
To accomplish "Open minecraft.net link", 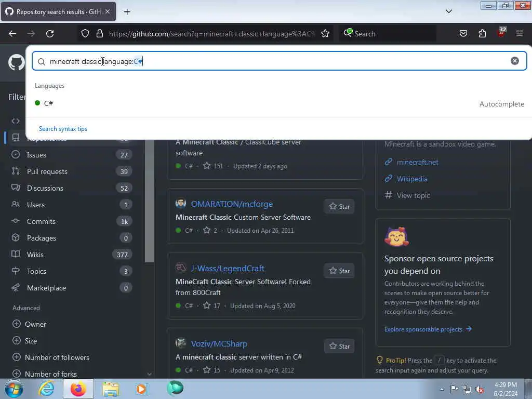I will click(x=417, y=162).
